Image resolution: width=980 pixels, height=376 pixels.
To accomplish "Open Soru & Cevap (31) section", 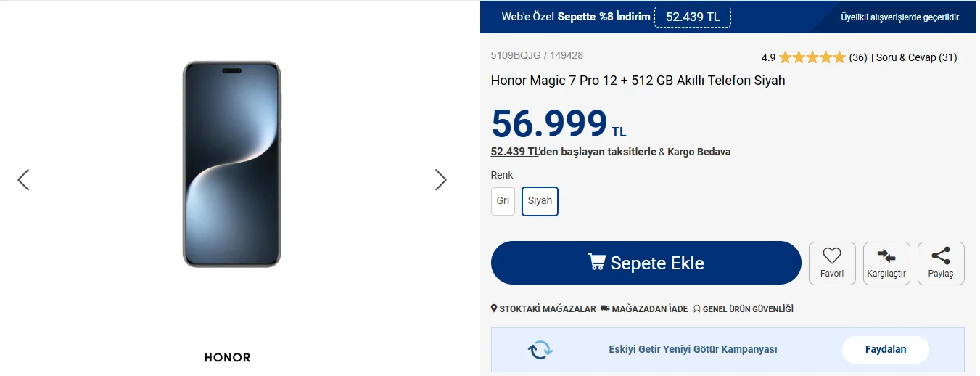I will tap(916, 57).
